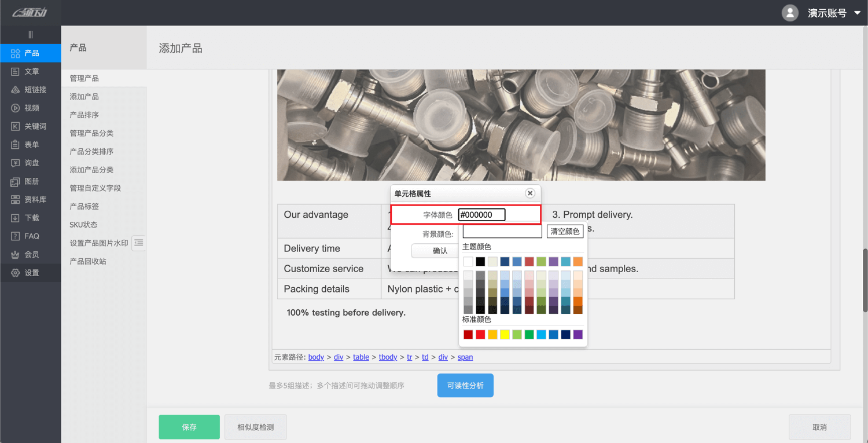Collapse the submenu with the indent icon
This screenshot has height=443, width=868.
[138, 243]
